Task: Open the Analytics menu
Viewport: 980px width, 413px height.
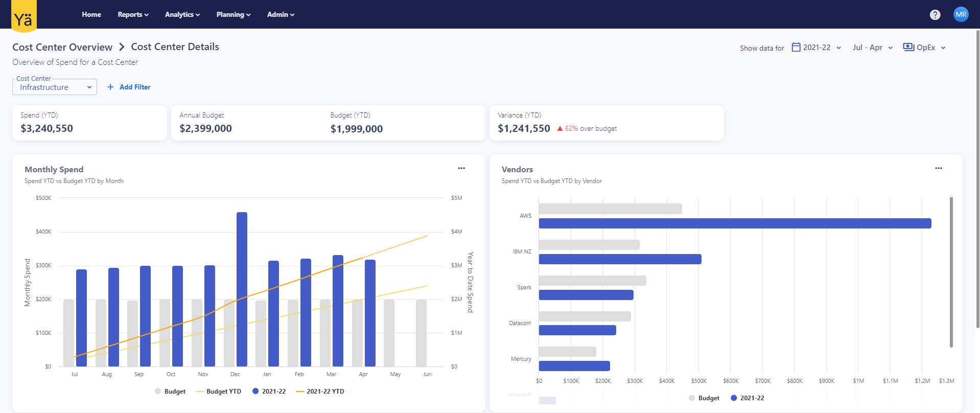Action: [x=182, y=14]
